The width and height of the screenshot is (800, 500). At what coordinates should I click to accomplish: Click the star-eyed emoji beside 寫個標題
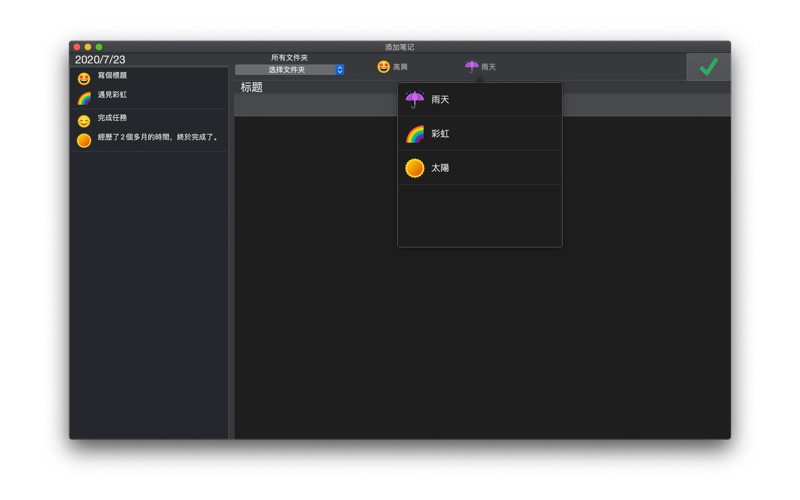(x=84, y=79)
